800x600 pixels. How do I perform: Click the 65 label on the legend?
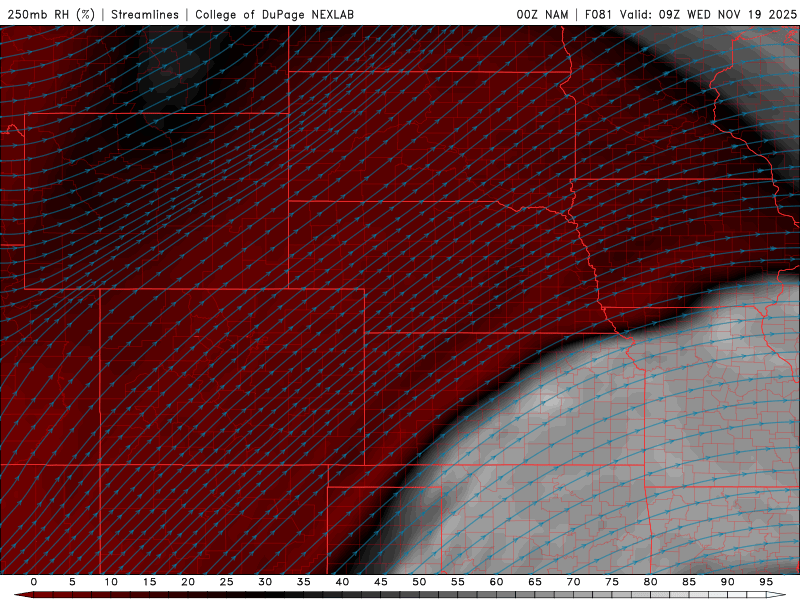[535, 582]
